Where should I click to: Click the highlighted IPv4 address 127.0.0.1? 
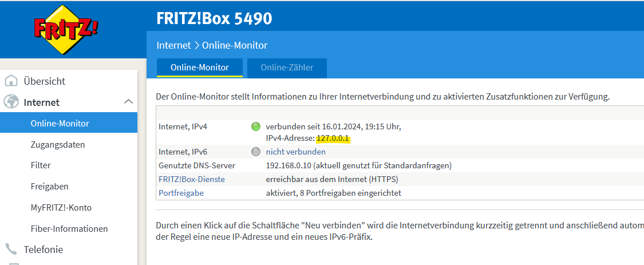pos(333,139)
